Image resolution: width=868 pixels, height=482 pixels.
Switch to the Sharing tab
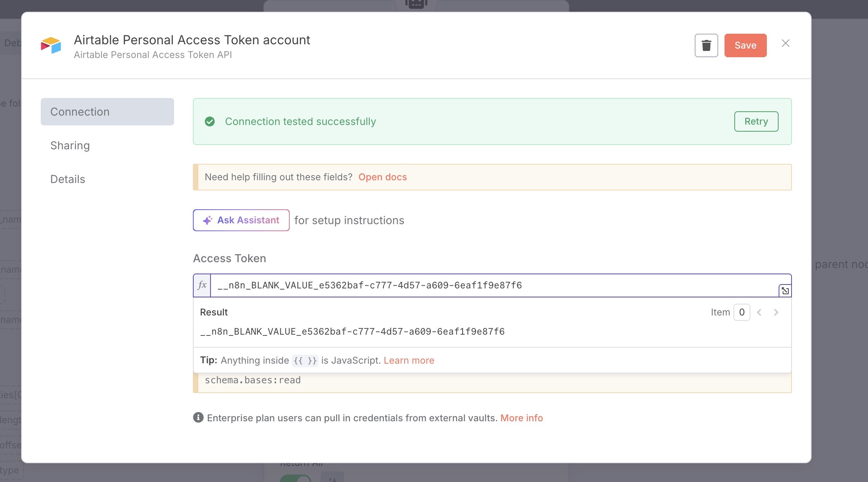coord(70,145)
